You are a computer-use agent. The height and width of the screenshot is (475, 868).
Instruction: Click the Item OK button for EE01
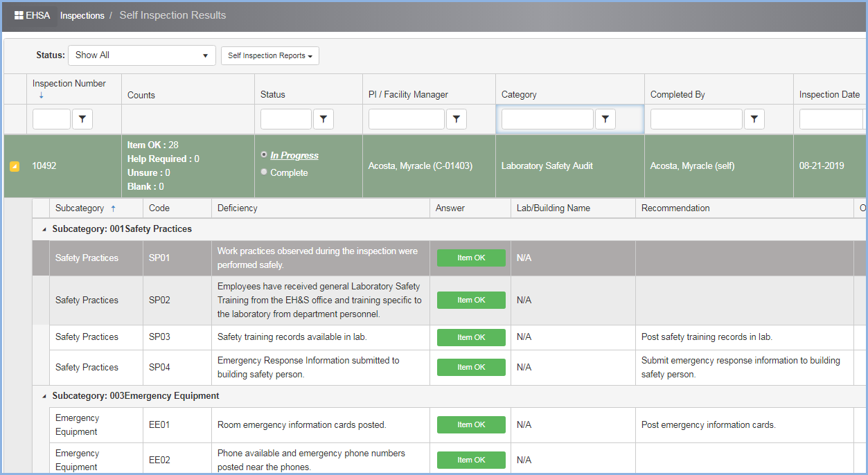(471, 424)
